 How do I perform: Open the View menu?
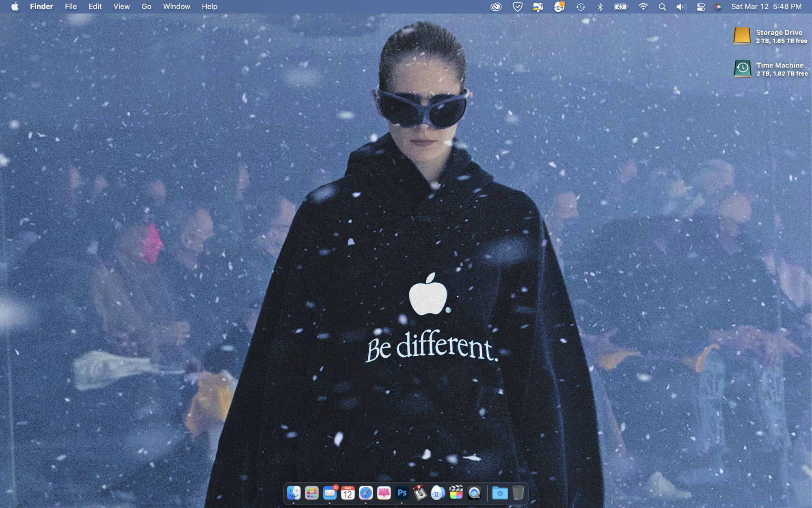click(x=121, y=7)
